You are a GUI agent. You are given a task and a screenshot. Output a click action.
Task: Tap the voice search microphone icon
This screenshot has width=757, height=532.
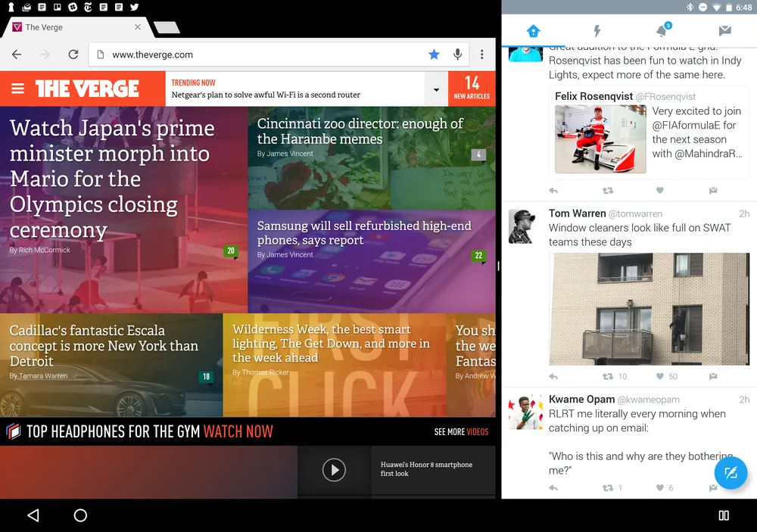pos(457,54)
